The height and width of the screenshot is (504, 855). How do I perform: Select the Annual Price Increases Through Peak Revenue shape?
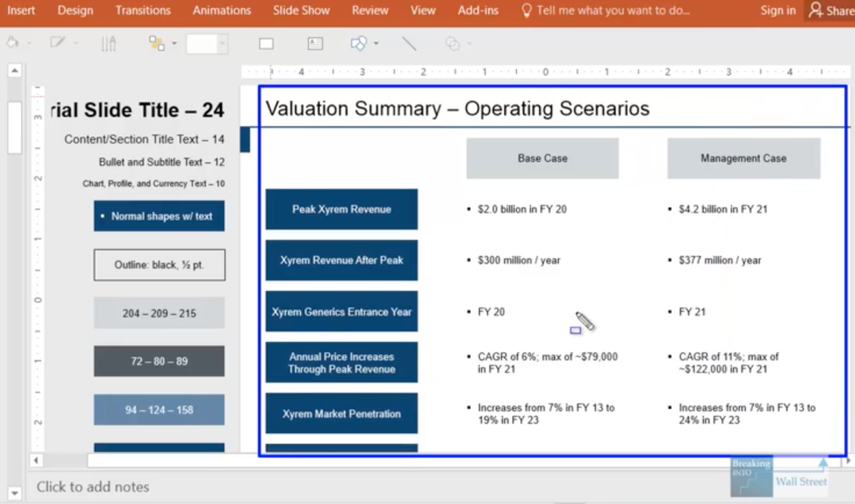coord(342,363)
